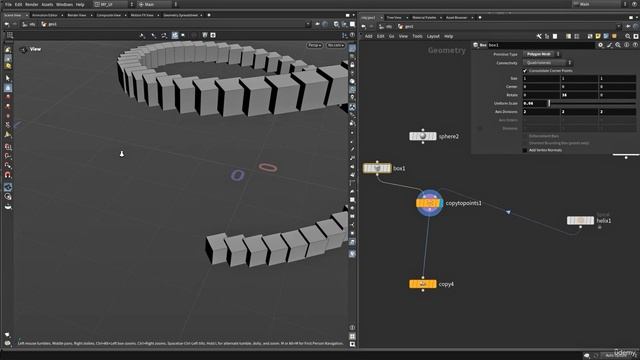This screenshot has width=640, height=360.
Task: Click the parameter gear settings icon
Action: click(600, 45)
